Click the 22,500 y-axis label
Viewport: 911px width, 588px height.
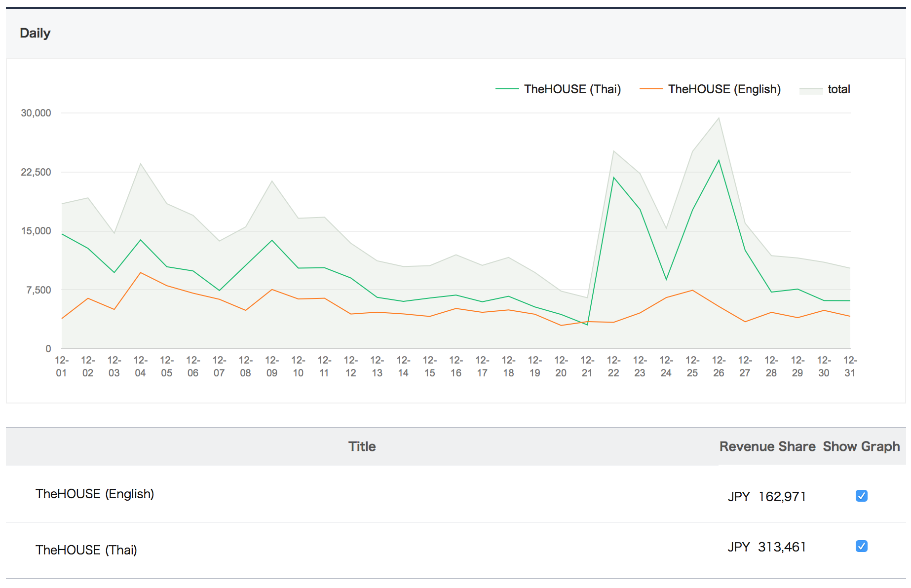(36, 172)
